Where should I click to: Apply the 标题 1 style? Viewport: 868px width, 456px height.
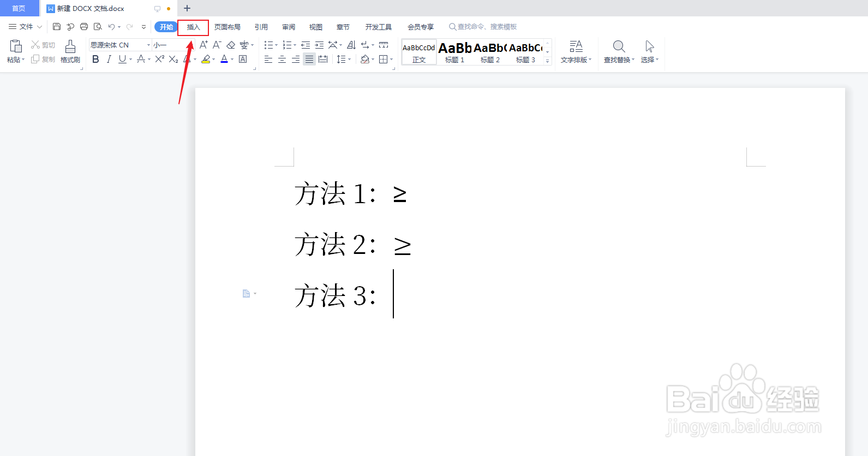coord(454,52)
